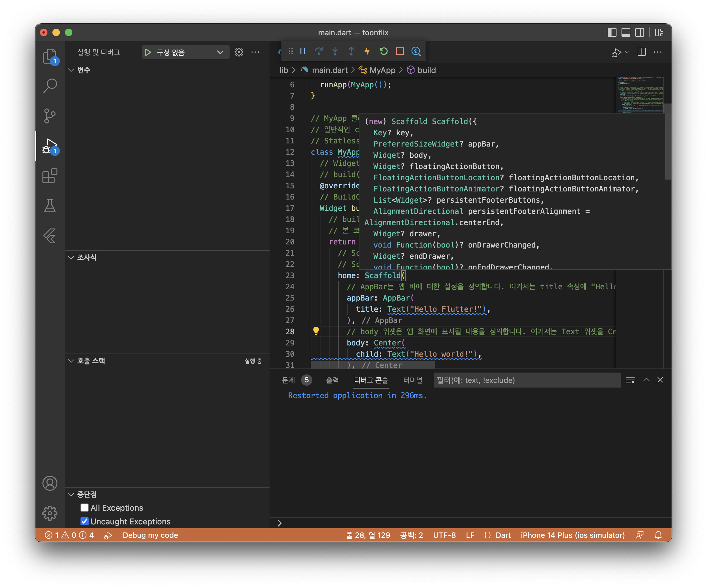This screenshot has width=707, height=588.
Task: Restart the debug session
Action: coord(383,51)
